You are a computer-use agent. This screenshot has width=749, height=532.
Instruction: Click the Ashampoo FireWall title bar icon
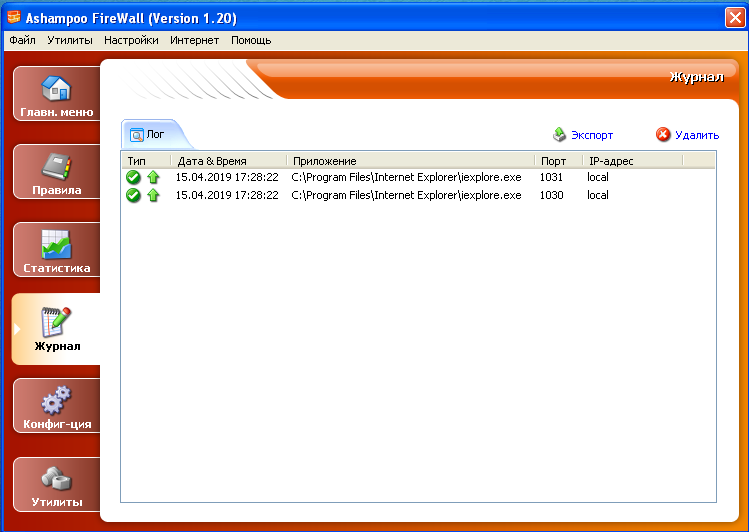(x=14, y=17)
